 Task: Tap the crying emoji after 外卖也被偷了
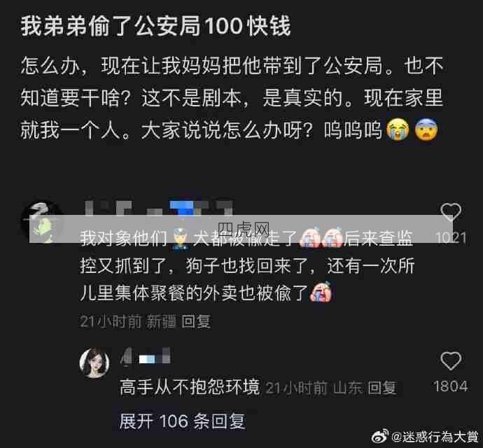(321, 292)
